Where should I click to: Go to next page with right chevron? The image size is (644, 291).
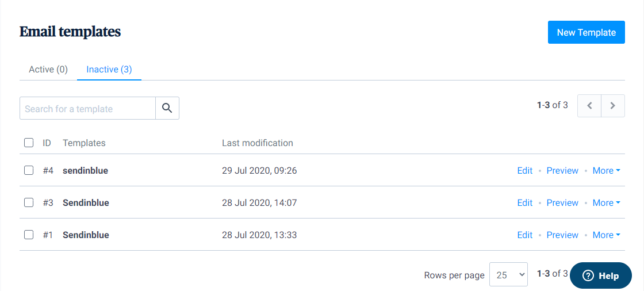613,106
